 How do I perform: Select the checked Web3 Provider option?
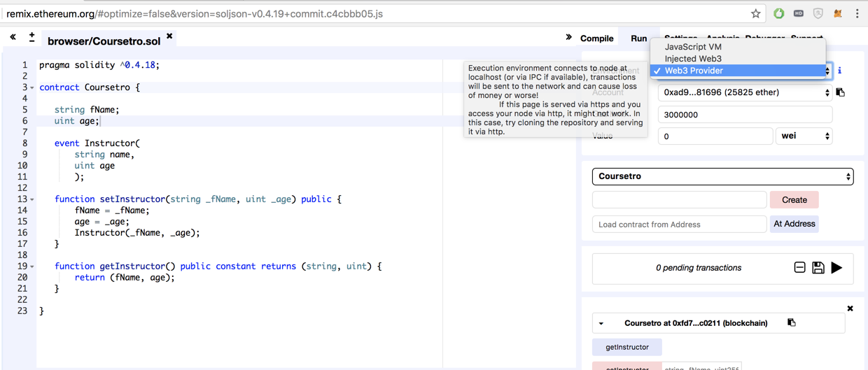pos(694,71)
